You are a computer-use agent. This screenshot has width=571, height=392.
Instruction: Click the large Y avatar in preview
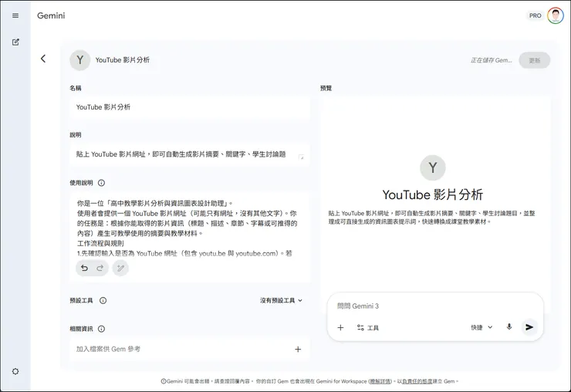point(433,167)
